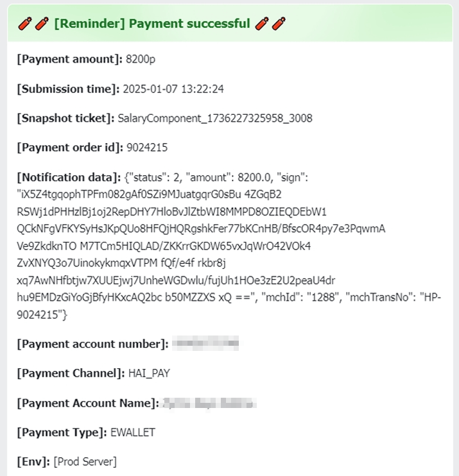Viewport: 459px width, 476px height.
Task: Click the second firecracker emoji before "[Reminder]"
Action: pyautogui.click(x=40, y=24)
